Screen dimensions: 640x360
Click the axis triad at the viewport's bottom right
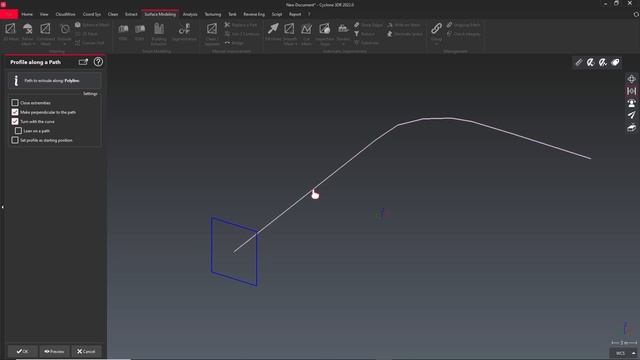point(625,328)
